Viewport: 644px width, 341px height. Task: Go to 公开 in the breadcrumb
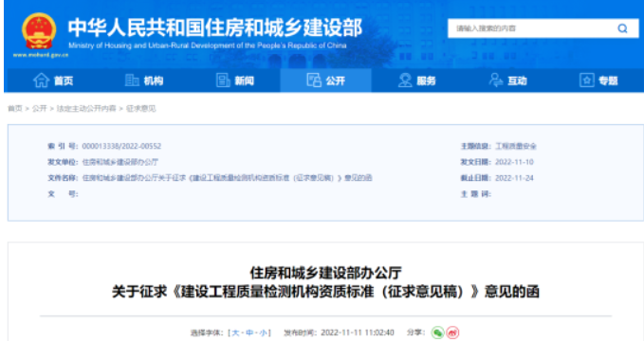(x=40, y=109)
